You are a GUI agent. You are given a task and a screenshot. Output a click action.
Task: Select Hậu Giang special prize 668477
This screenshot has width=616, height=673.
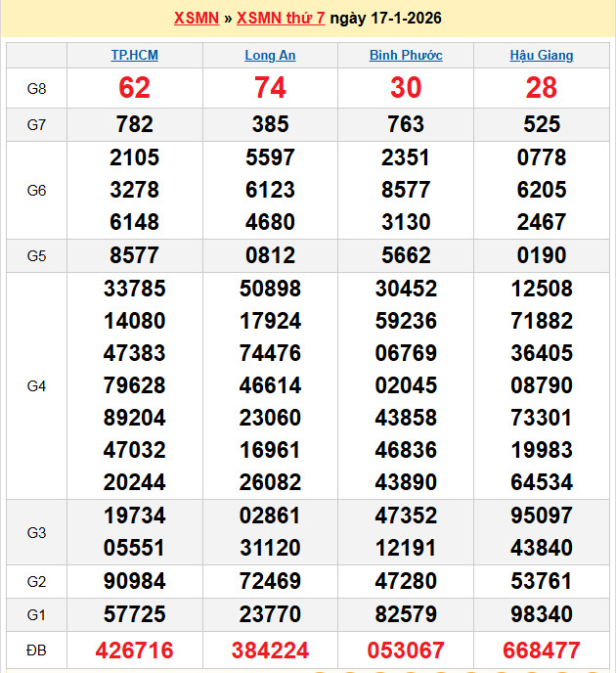(542, 651)
